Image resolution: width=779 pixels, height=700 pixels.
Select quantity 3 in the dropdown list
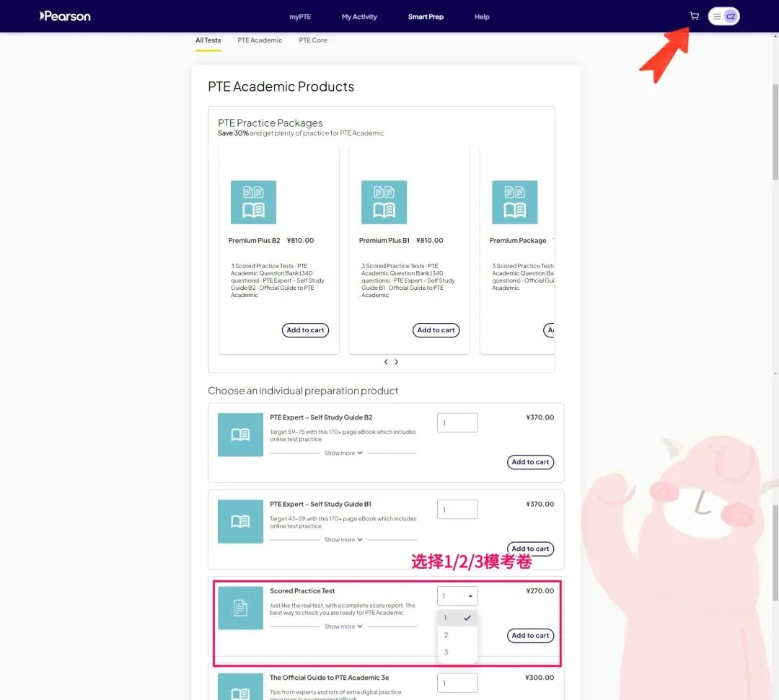(x=457, y=652)
